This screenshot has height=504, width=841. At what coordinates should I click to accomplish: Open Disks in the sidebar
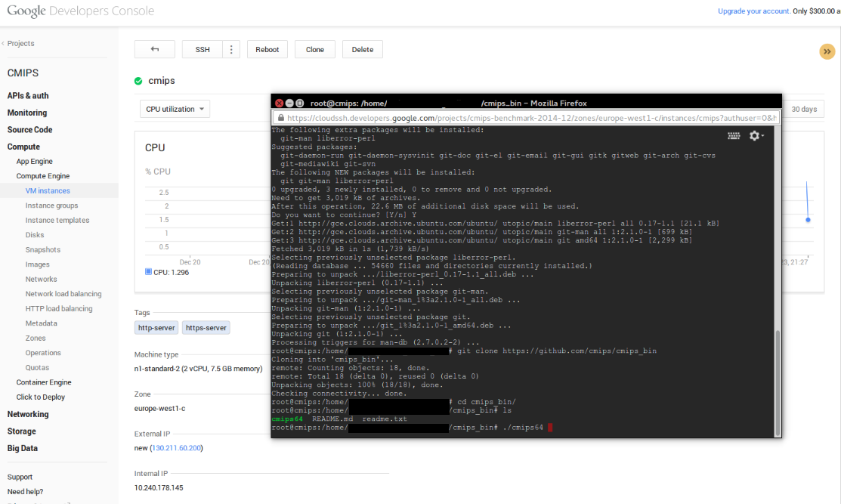coord(34,235)
